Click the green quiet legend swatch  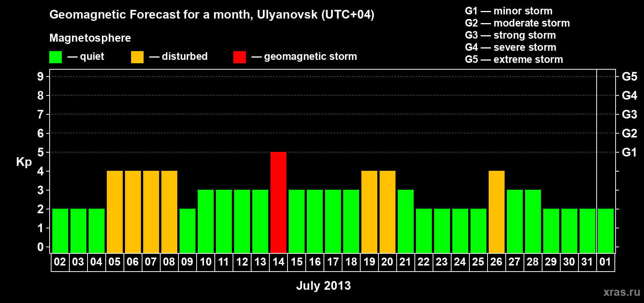(55, 57)
